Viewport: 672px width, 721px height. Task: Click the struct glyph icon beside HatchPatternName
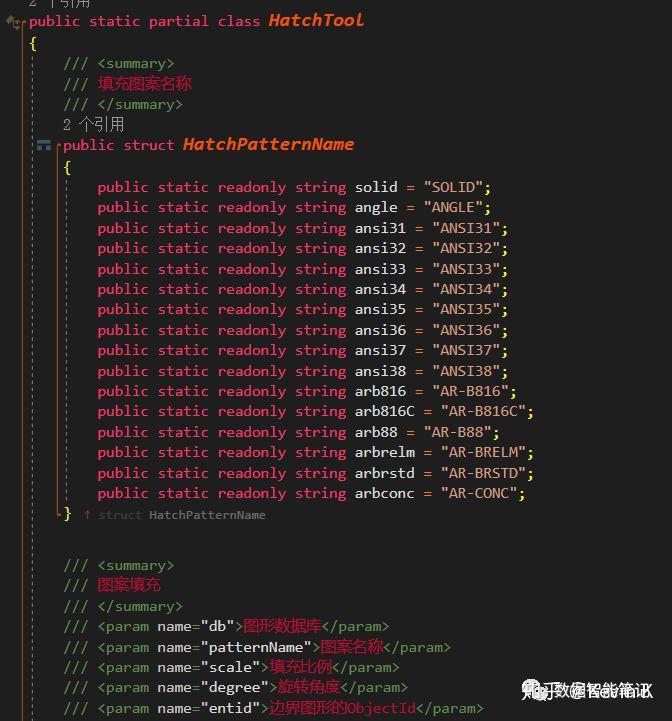coord(44,145)
